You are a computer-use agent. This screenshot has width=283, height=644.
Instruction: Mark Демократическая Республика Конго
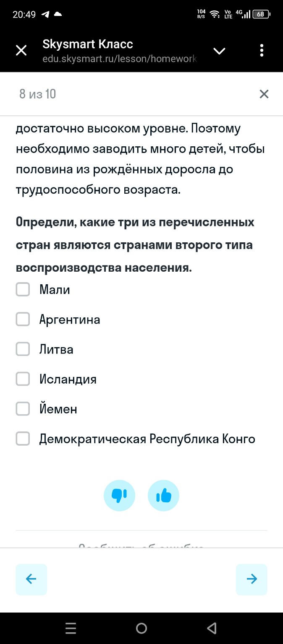pos(22,439)
